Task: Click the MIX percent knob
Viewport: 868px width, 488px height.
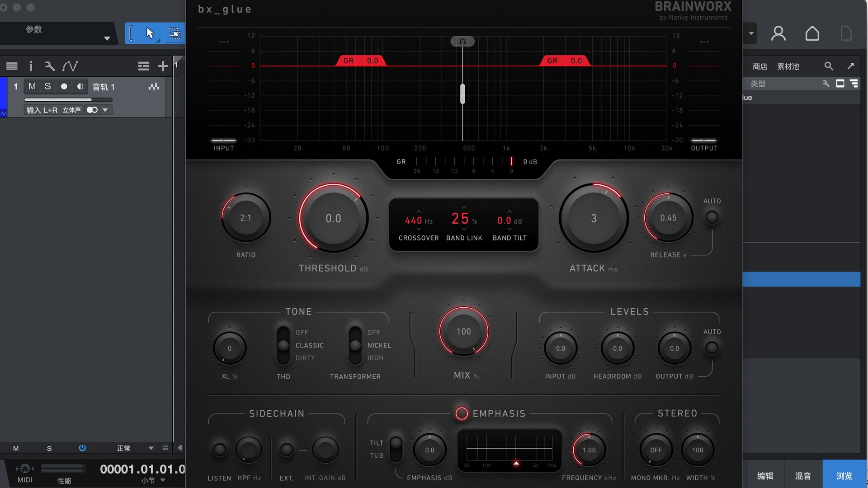Action: (463, 331)
